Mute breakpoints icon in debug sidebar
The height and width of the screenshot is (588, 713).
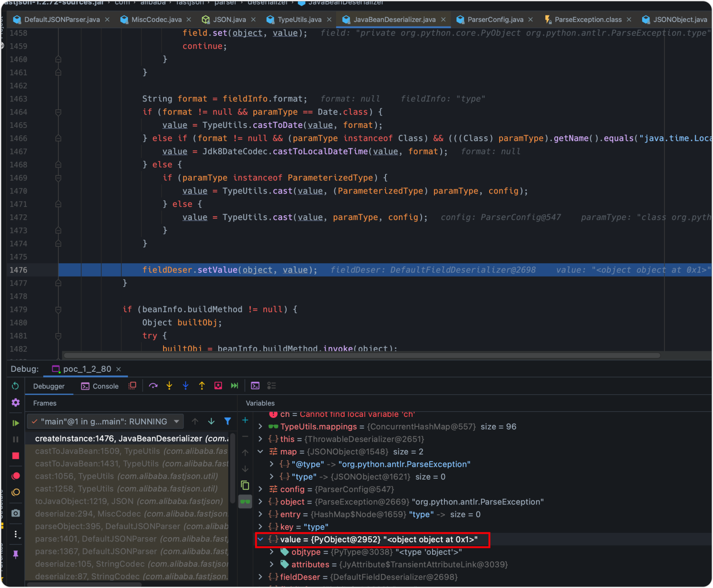click(16, 492)
